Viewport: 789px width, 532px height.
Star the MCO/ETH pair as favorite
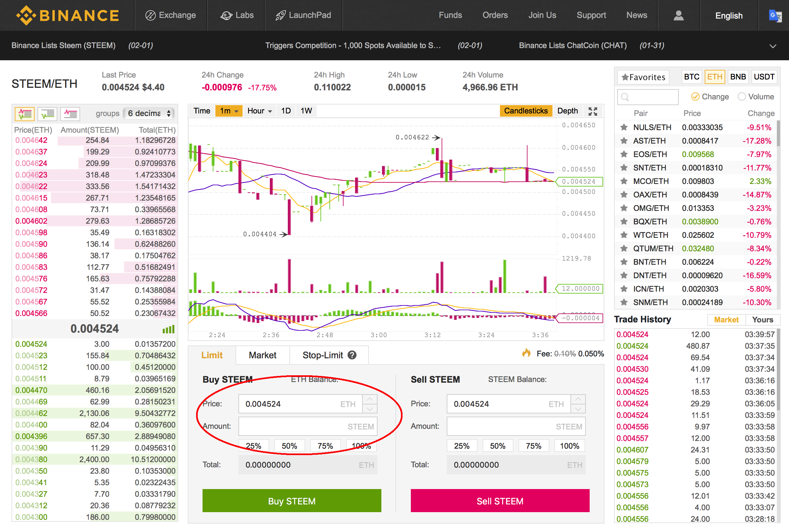[624, 181]
